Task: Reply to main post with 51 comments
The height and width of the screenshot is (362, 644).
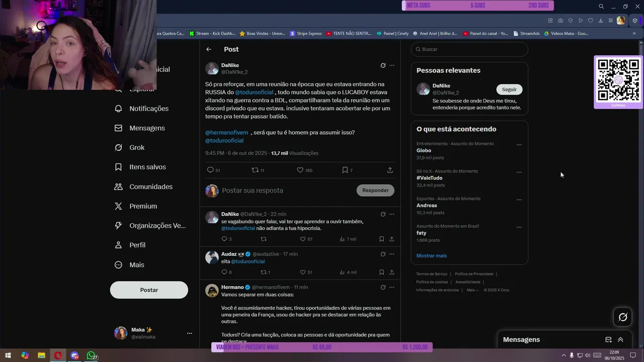Action: (213, 170)
